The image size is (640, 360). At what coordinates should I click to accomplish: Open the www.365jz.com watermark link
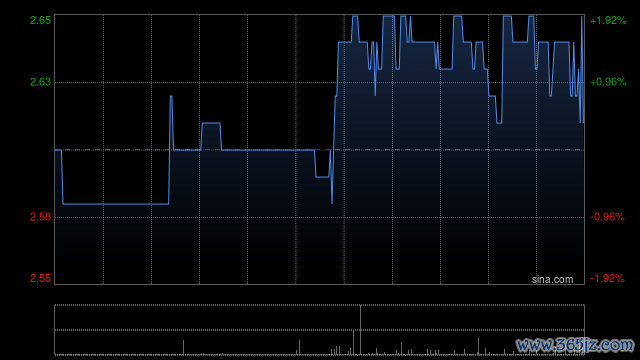tap(575, 345)
